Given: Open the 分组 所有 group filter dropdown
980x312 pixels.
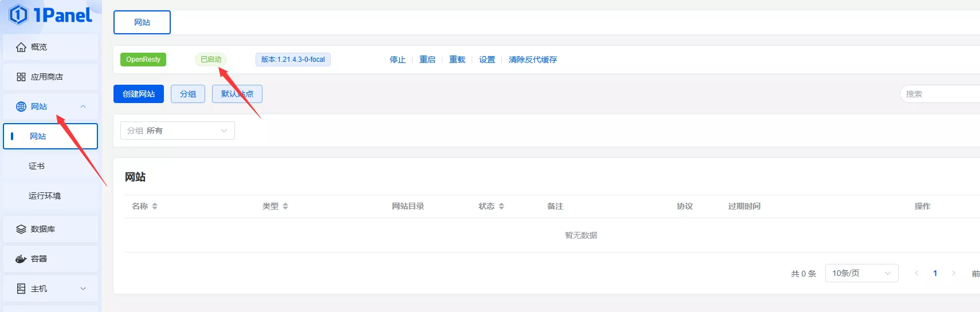Looking at the screenshot, I should click(178, 131).
